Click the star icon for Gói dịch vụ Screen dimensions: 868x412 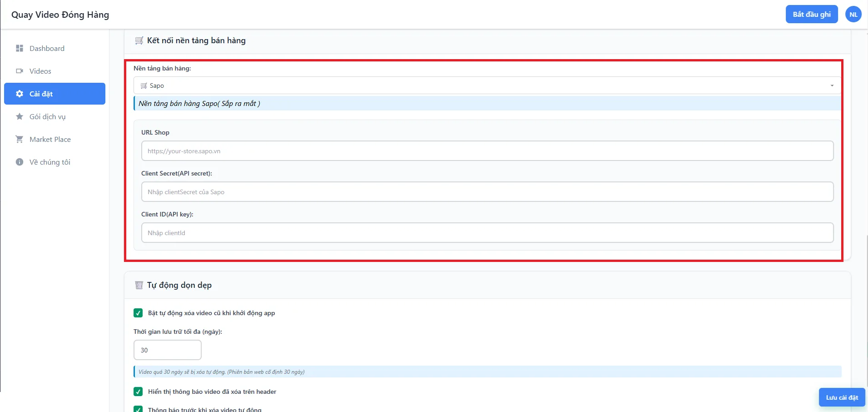(x=20, y=116)
